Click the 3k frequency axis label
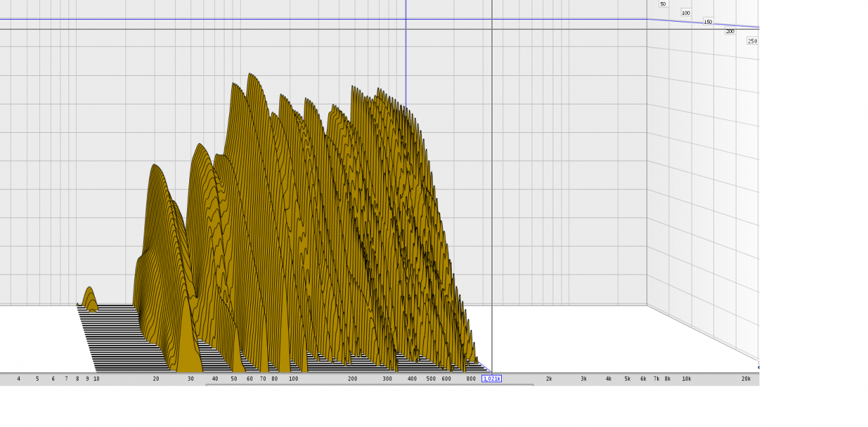Image resolution: width=868 pixels, height=427 pixels. tap(584, 379)
